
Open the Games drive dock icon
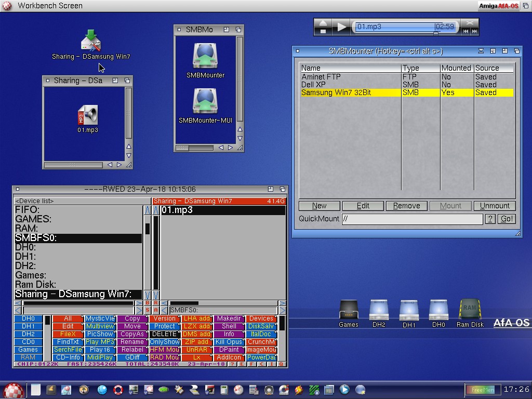coord(348,310)
